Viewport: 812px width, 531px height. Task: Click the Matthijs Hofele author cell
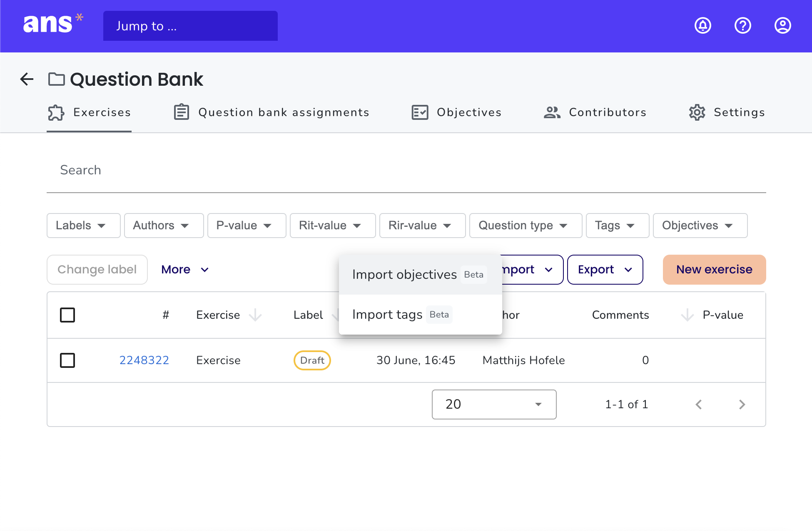pyautogui.click(x=524, y=360)
